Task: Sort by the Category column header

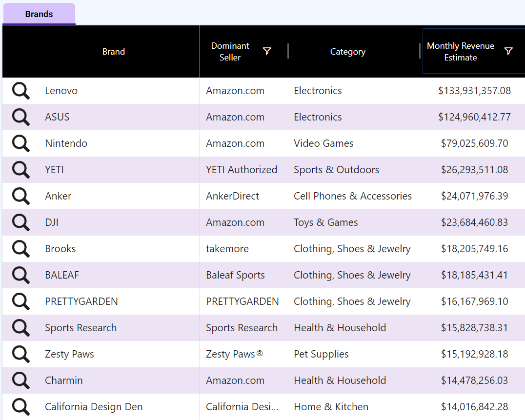Action: [347, 52]
